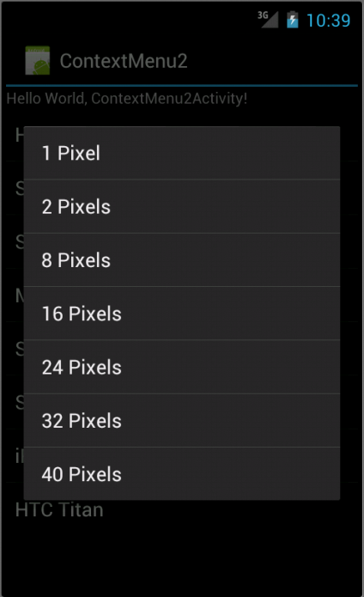Tap the Hello World, ContextMenu2Activity! label
This screenshot has width=364, height=597.
click(x=127, y=99)
